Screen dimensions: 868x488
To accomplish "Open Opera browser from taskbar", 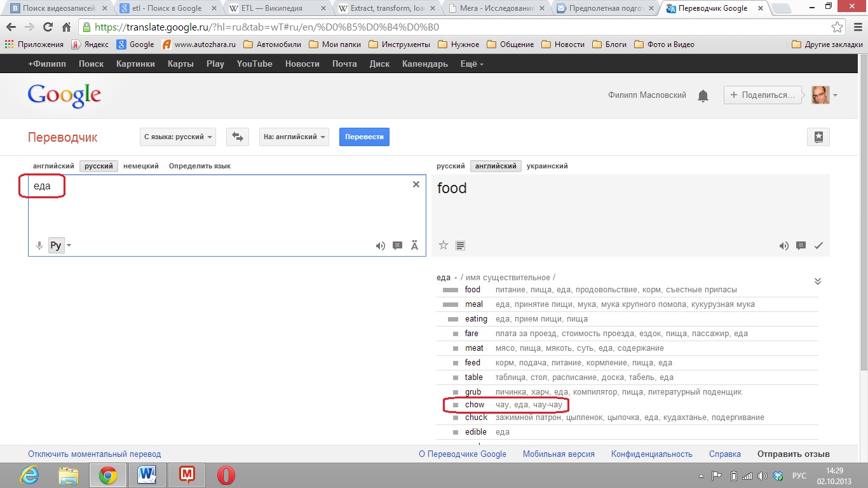I will (x=226, y=475).
